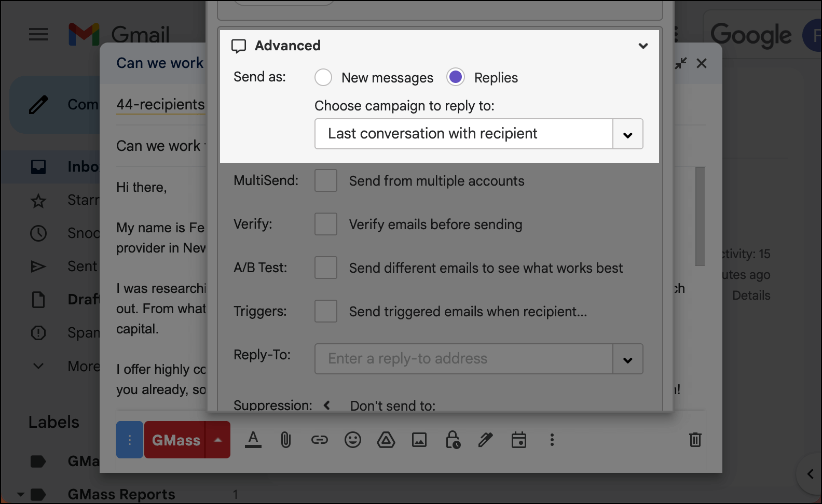
Task: Expand More folders chevron in sidebar
Action: tap(38, 366)
